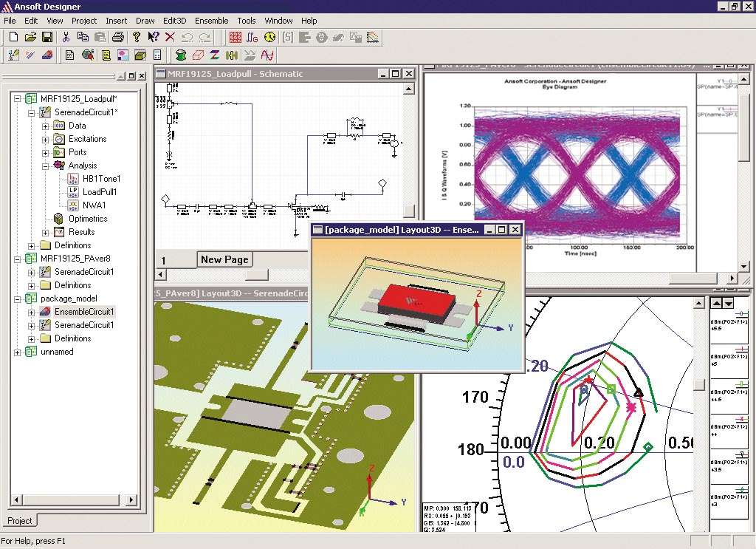Click the yellow clock toolbar icon
Screen dimensions: 756x549
[x=270, y=37]
